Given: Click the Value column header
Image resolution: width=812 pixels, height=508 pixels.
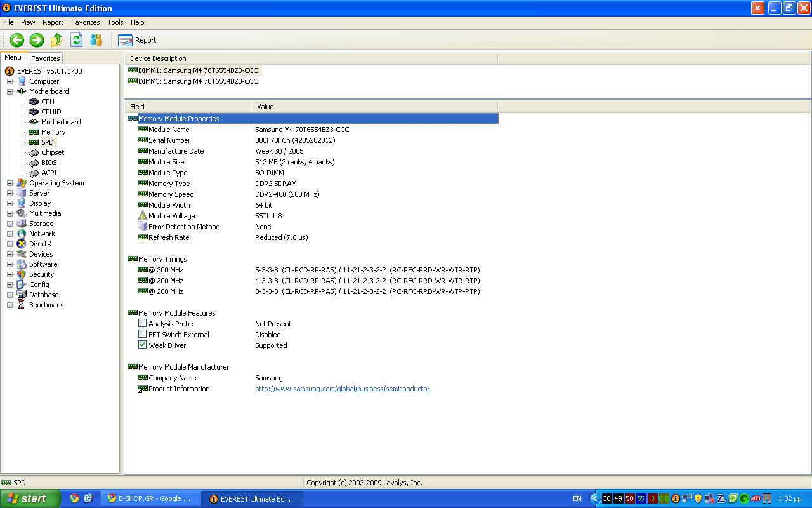Looking at the screenshot, I should 374,107.
